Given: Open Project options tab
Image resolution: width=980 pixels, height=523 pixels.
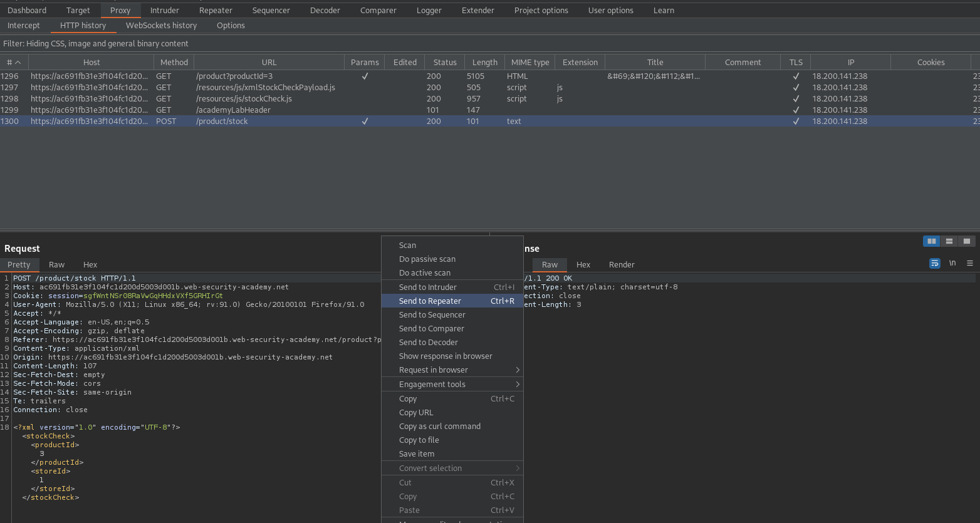Looking at the screenshot, I should 541,11.
